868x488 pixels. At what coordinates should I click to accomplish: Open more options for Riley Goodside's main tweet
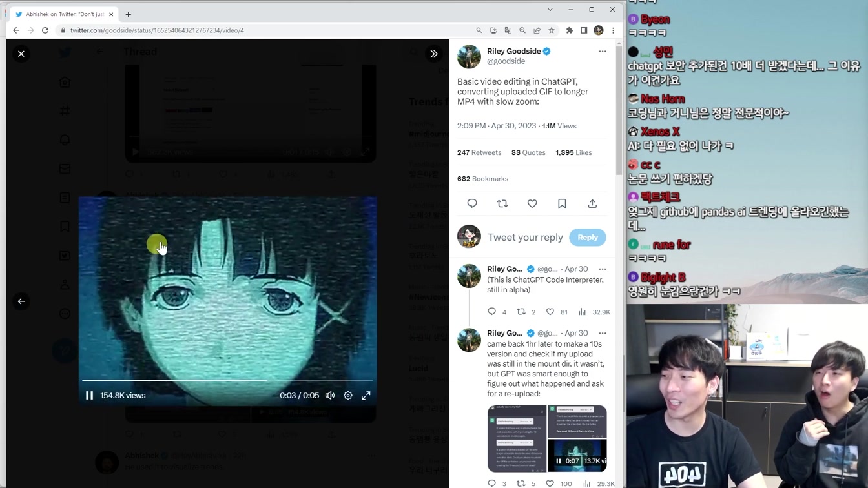click(x=603, y=52)
